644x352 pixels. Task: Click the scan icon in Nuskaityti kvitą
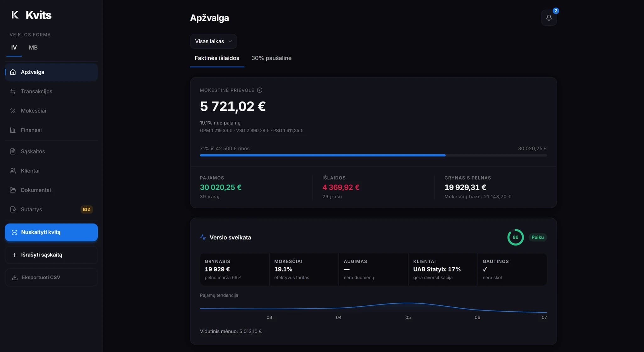click(14, 232)
